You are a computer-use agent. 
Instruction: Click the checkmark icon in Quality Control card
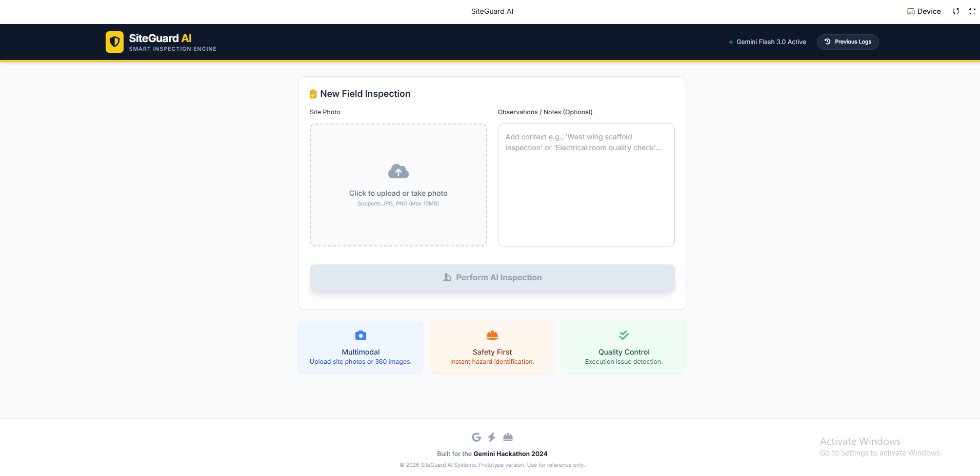point(624,335)
